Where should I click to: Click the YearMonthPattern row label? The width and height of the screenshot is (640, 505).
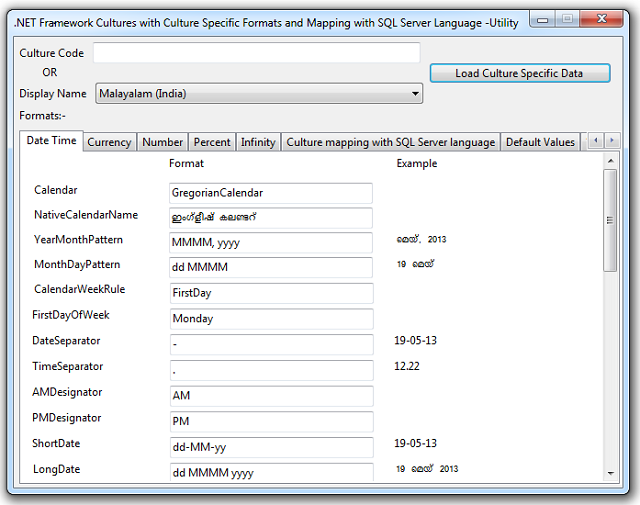click(78, 240)
